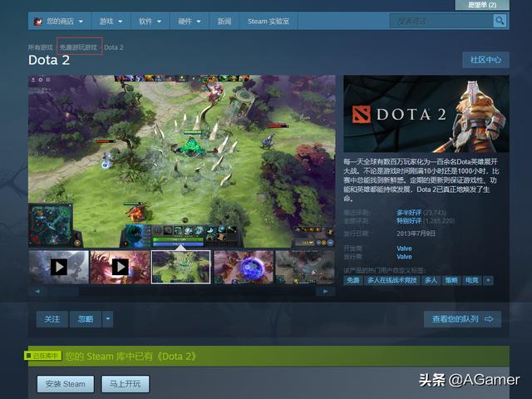Click the 所有游戏 breadcrumb link
The image size is (532, 399).
tap(41, 47)
